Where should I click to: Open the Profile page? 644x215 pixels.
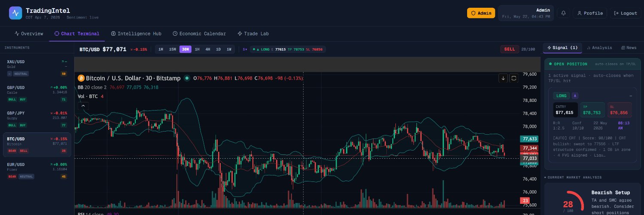[x=589, y=13]
